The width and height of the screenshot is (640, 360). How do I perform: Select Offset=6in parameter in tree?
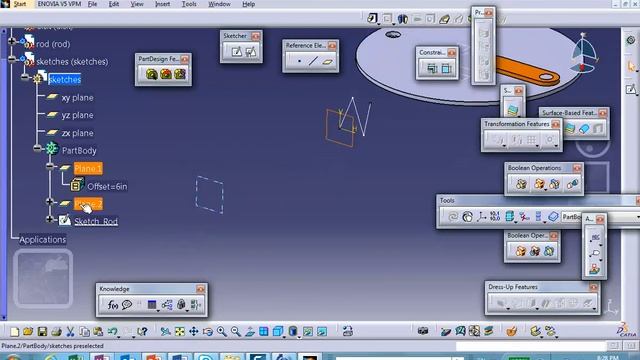click(x=107, y=187)
